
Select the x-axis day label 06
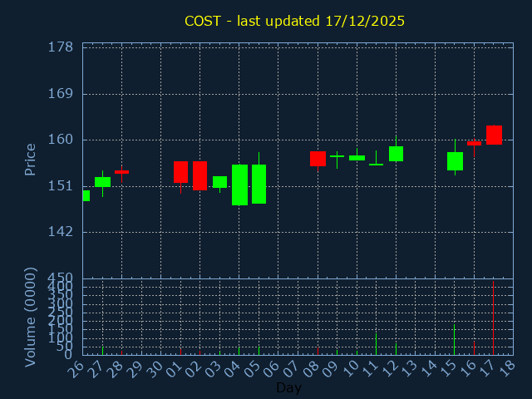[x=272, y=369]
